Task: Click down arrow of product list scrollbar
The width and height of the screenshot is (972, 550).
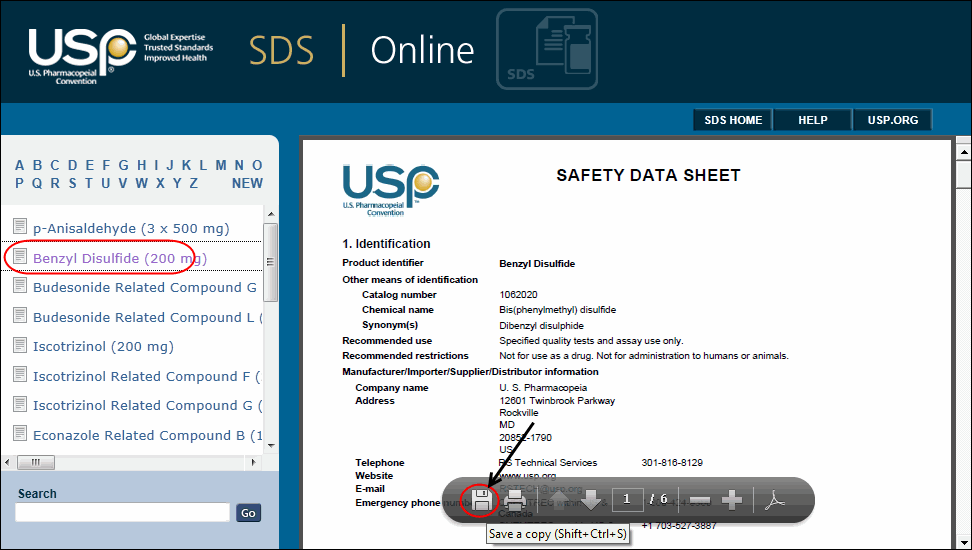Action: coord(270,446)
